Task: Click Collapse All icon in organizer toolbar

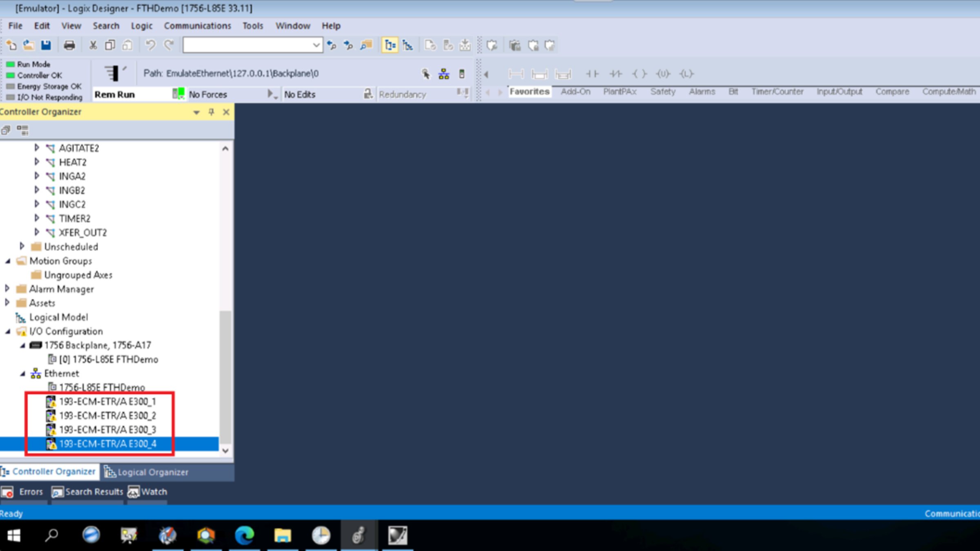Action: click(6, 130)
